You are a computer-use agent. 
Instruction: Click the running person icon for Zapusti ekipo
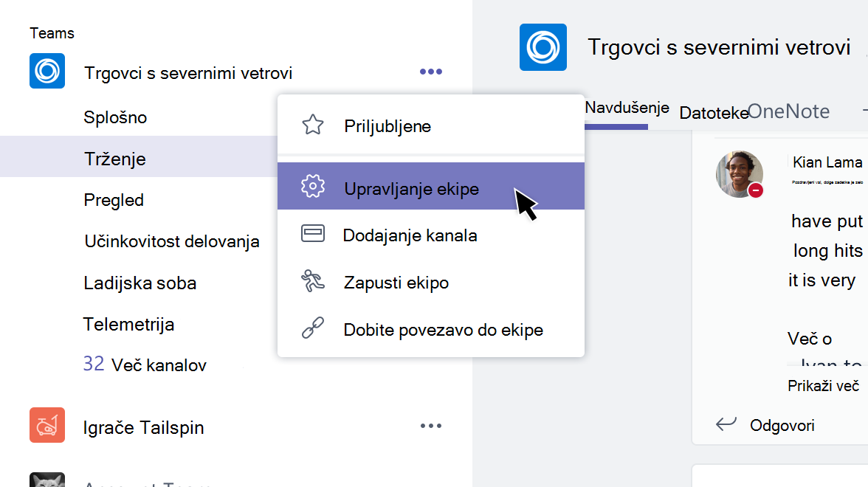point(313,281)
